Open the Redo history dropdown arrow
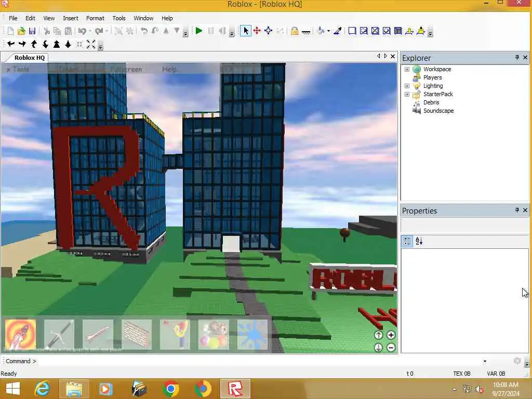The width and height of the screenshot is (532, 399). click(x=107, y=31)
